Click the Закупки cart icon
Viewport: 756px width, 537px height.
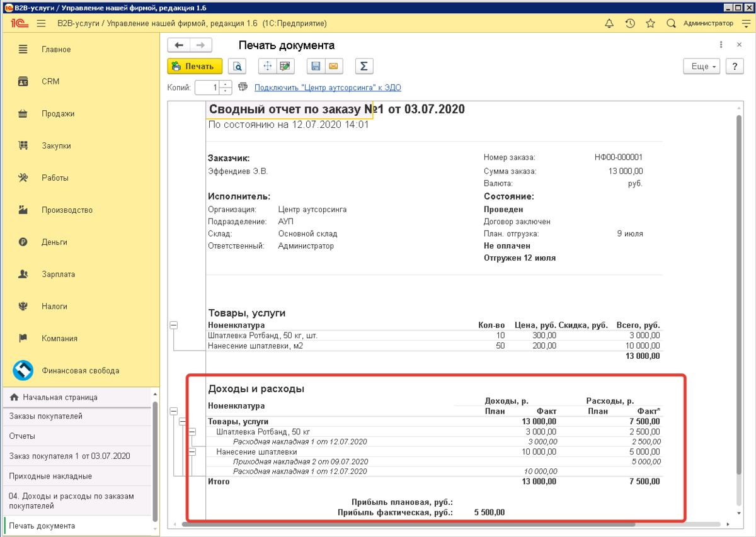click(x=23, y=145)
